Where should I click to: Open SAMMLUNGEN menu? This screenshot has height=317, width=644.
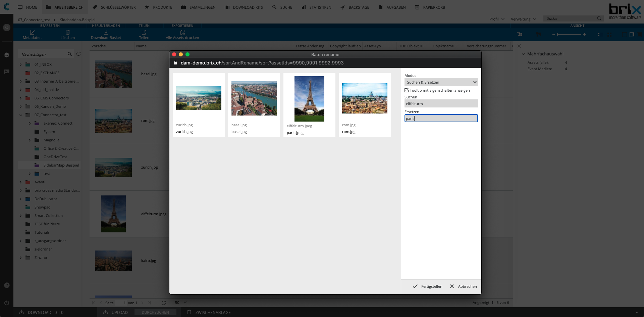(198, 7)
